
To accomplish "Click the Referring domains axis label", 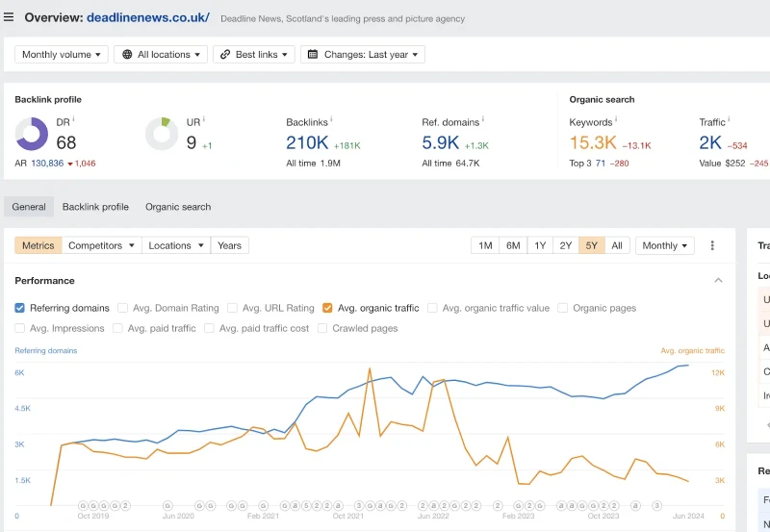I will point(45,350).
